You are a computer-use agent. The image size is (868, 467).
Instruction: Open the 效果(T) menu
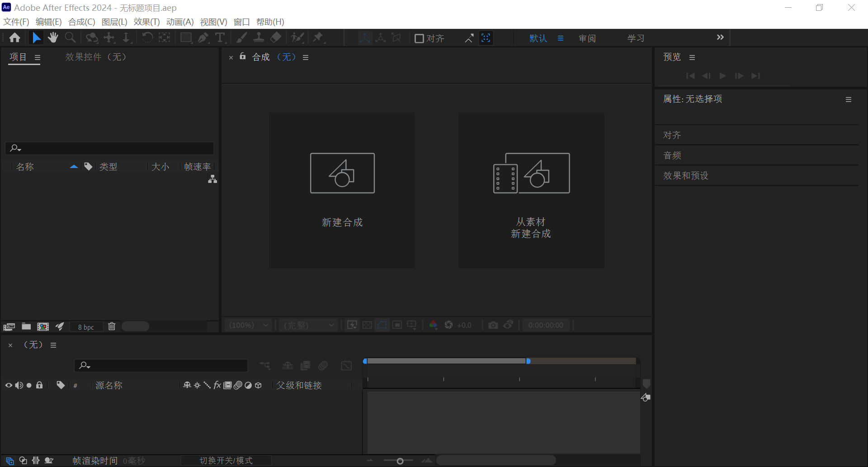coord(146,22)
